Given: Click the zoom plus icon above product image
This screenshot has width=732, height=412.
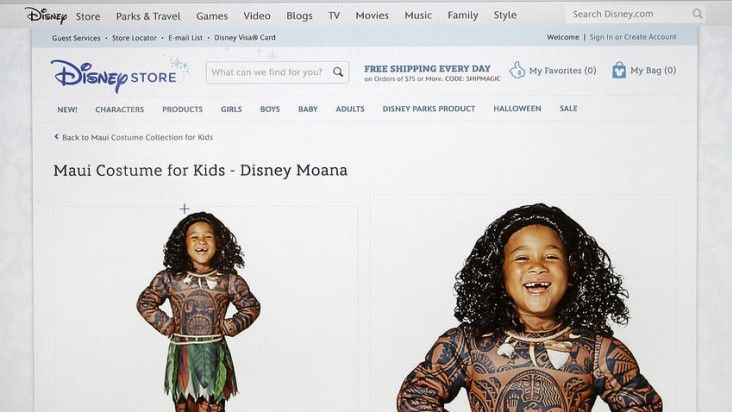Looking at the screenshot, I should point(184,209).
